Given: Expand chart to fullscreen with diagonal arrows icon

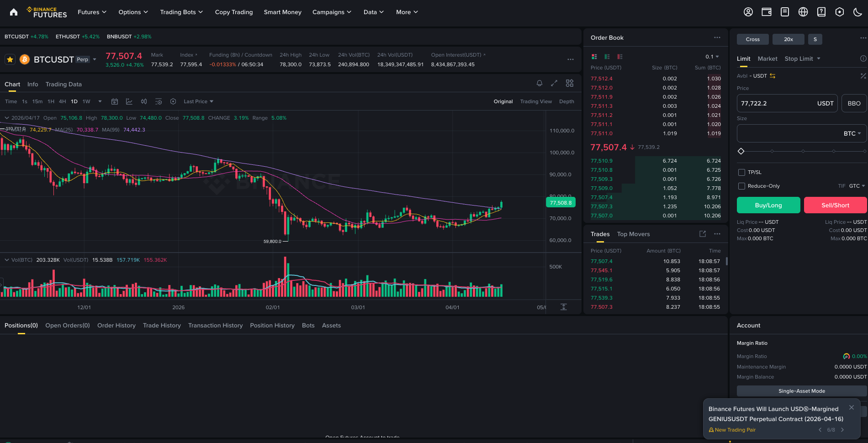Looking at the screenshot, I should point(554,83).
